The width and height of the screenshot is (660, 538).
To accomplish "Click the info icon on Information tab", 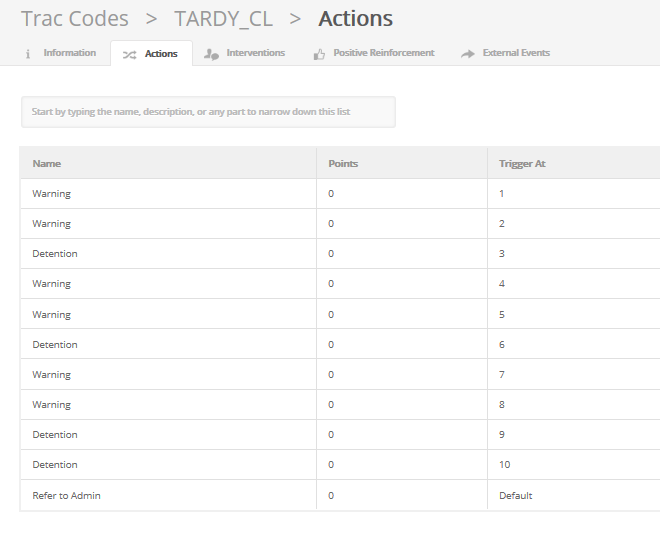I will [28, 54].
